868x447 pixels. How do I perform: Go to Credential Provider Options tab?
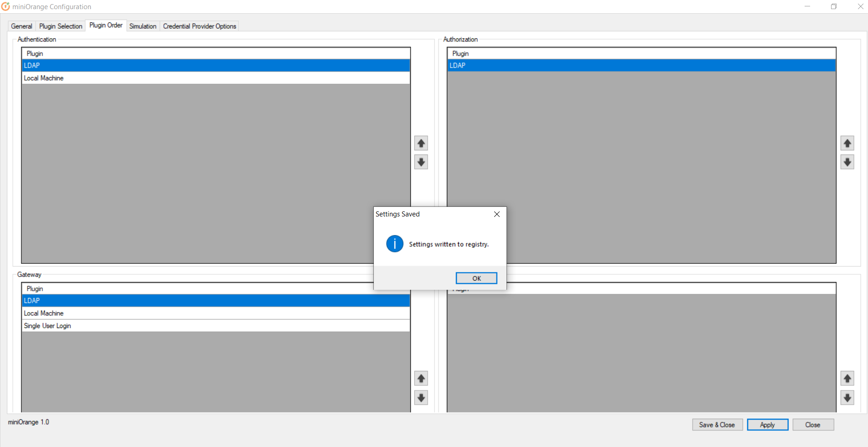click(x=200, y=26)
